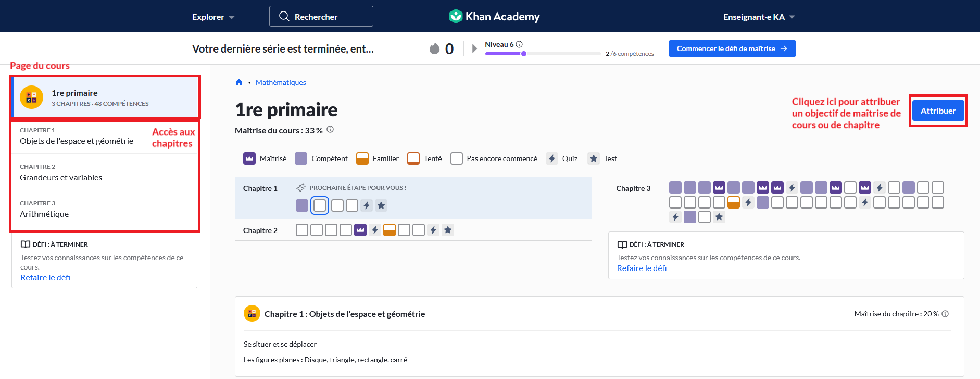Click Refaire le défi in the sidebar

tap(45, 277)
